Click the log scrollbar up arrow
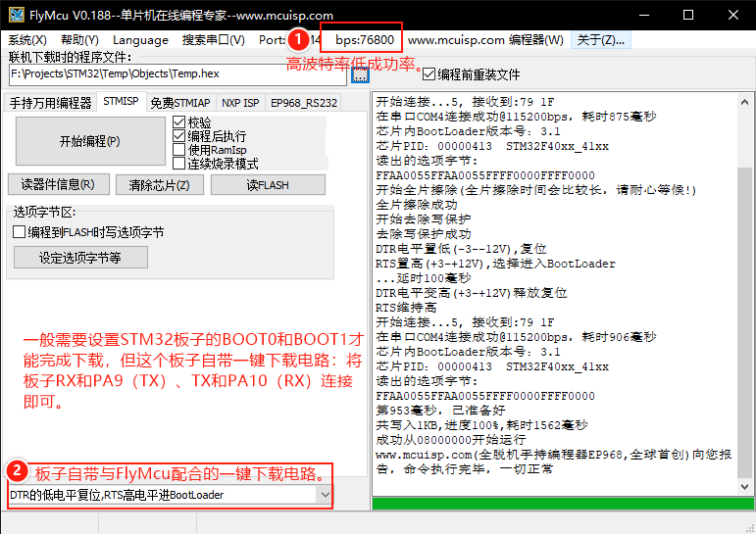Viewport: 756px width, 534px height. point(744,102)
